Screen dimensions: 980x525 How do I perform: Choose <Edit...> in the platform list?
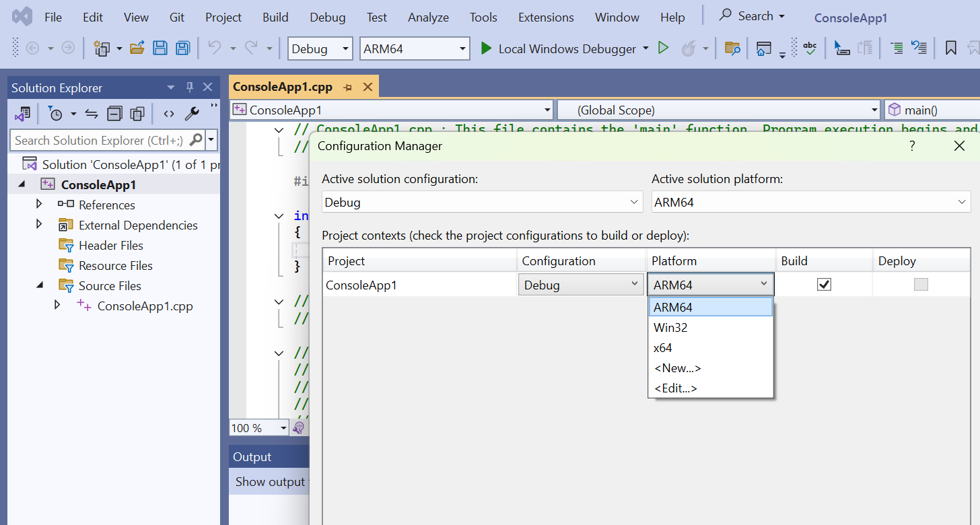(x=711, y=388)
